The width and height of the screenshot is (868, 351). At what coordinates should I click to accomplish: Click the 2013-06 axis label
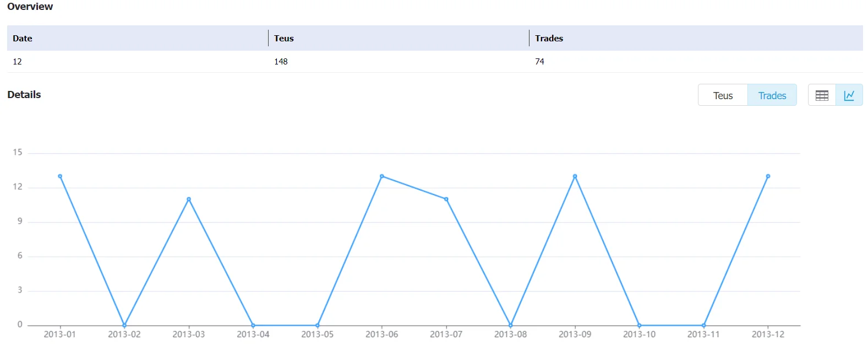point(382,334)
